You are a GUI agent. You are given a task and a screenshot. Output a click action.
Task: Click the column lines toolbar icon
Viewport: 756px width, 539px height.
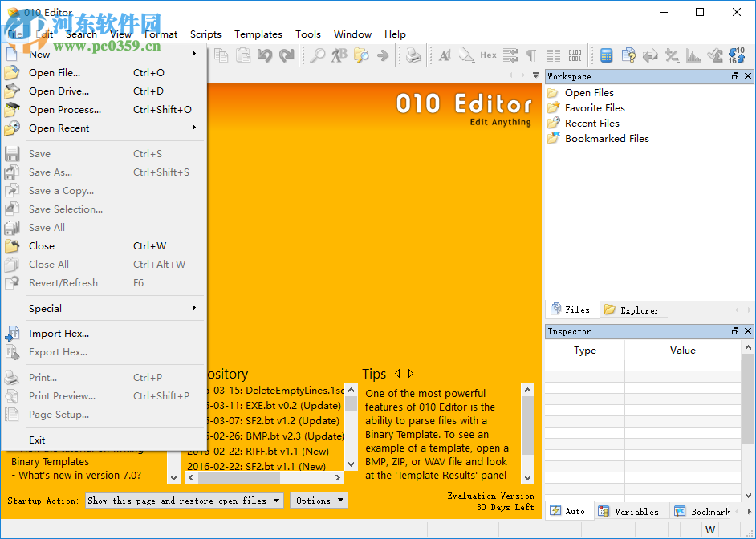pyautogui.click(x=554, y=55)
